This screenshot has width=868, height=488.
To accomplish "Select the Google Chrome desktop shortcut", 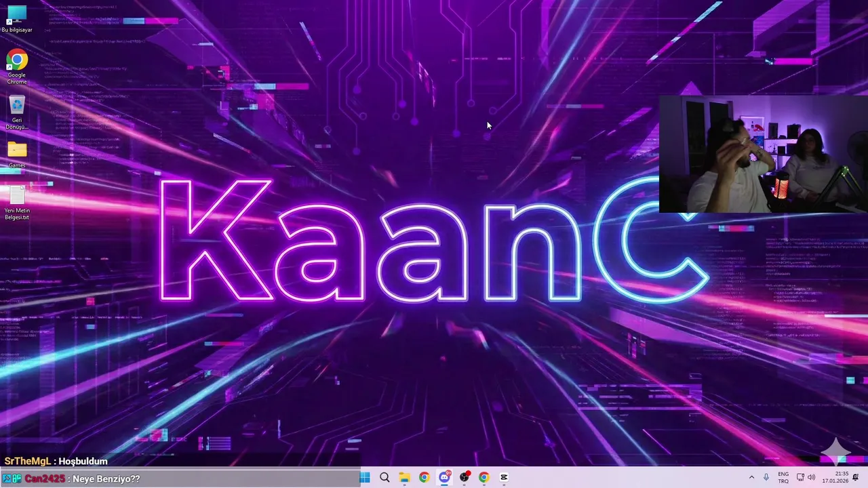I will tap(17, 67).
